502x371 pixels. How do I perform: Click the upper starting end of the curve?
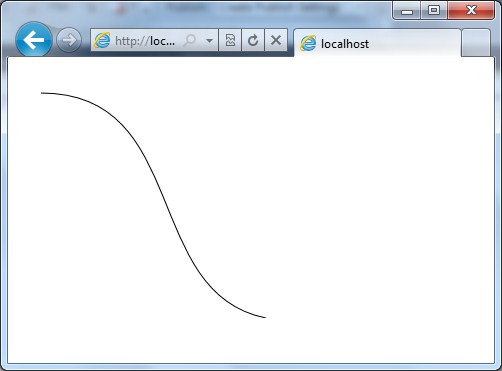point(42,93)
